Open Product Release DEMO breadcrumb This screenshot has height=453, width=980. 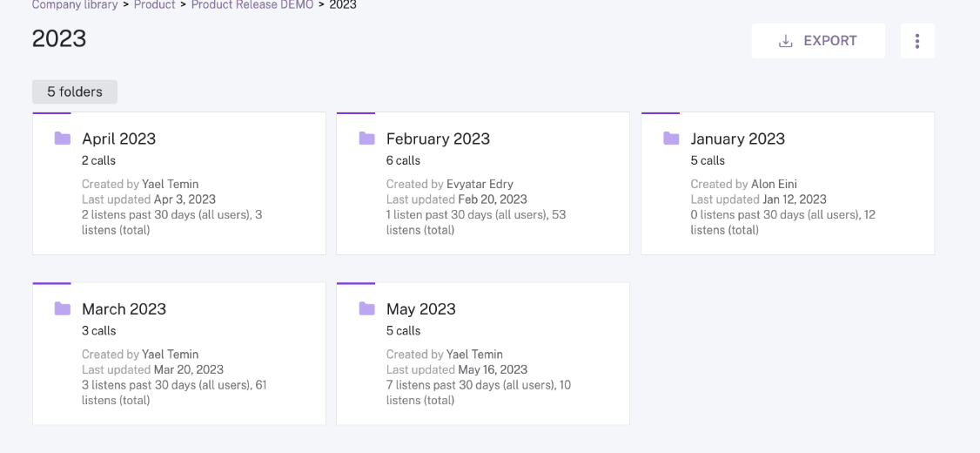(252, 5)
